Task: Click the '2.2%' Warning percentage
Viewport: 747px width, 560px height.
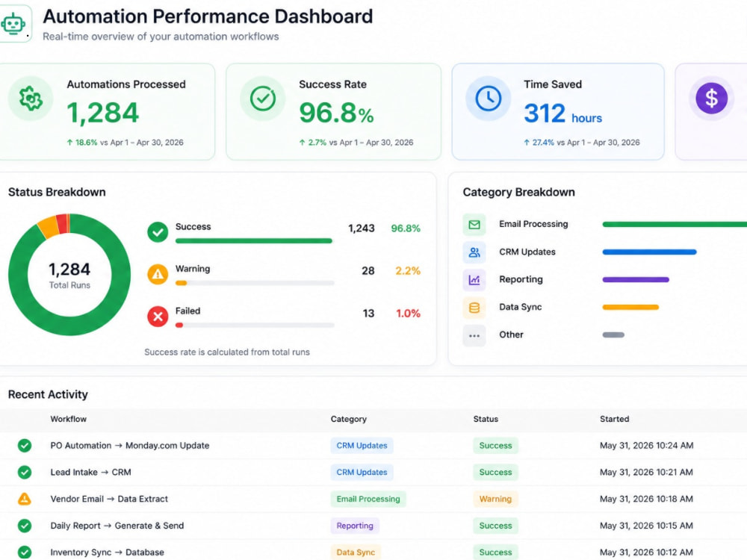Action: [408, 271]
